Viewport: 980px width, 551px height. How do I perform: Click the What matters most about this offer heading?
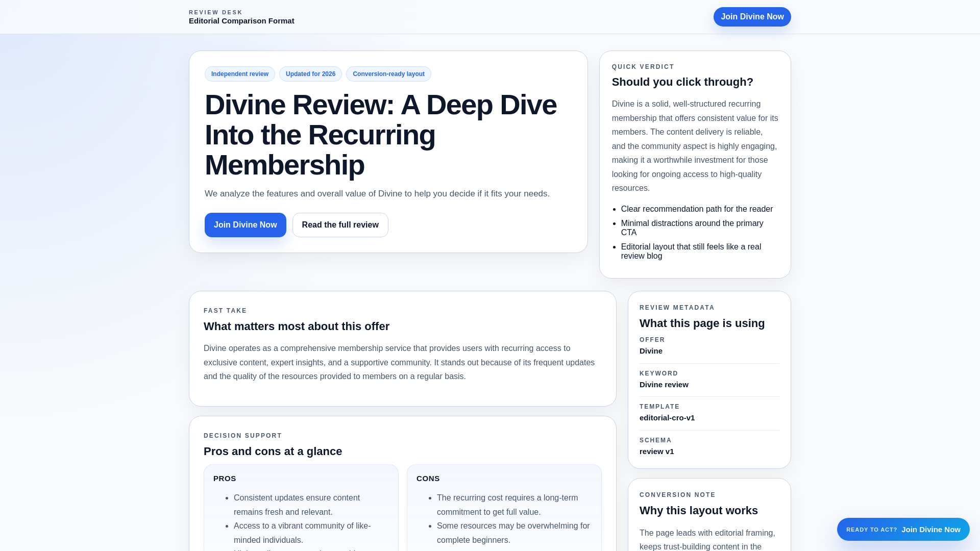click(297, 327)
